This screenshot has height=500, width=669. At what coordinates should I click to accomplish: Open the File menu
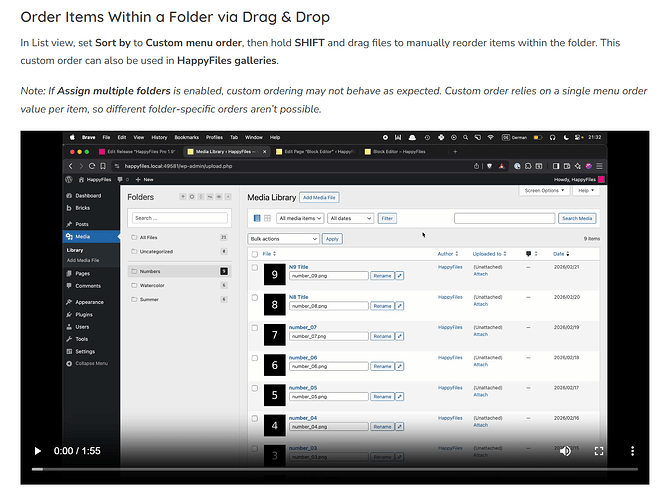pos(106,137)
